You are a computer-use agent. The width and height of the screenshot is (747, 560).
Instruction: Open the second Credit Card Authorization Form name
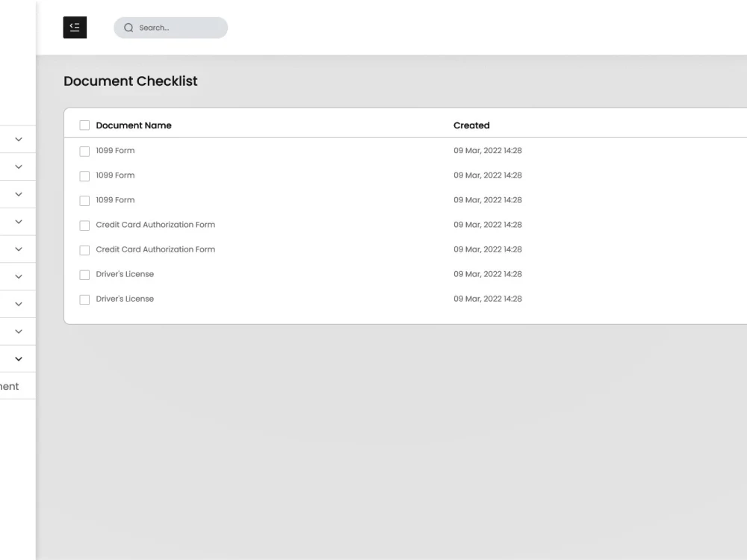[155, 249]
